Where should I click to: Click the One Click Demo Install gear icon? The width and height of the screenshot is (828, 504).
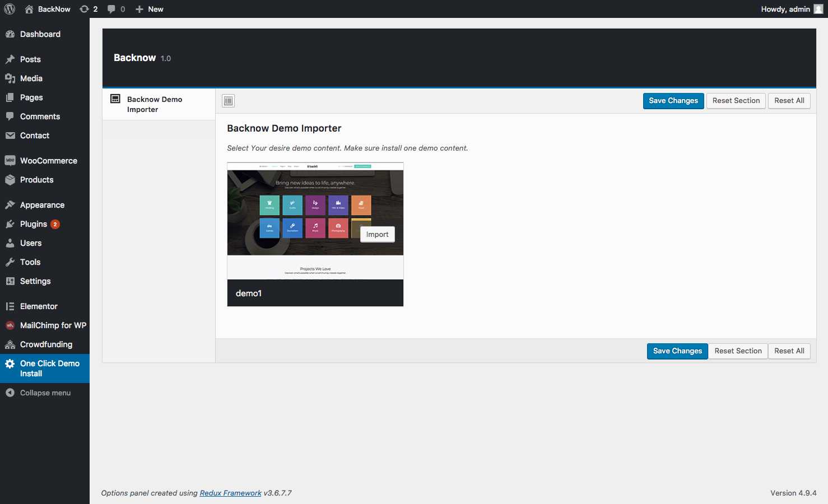tap(10, 363)
